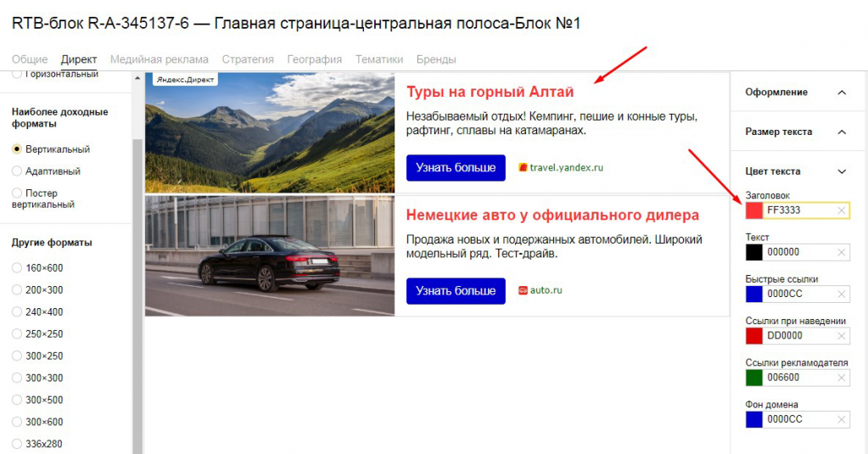
Task: Click the Алтай ad description text
Action: (552, 123)
